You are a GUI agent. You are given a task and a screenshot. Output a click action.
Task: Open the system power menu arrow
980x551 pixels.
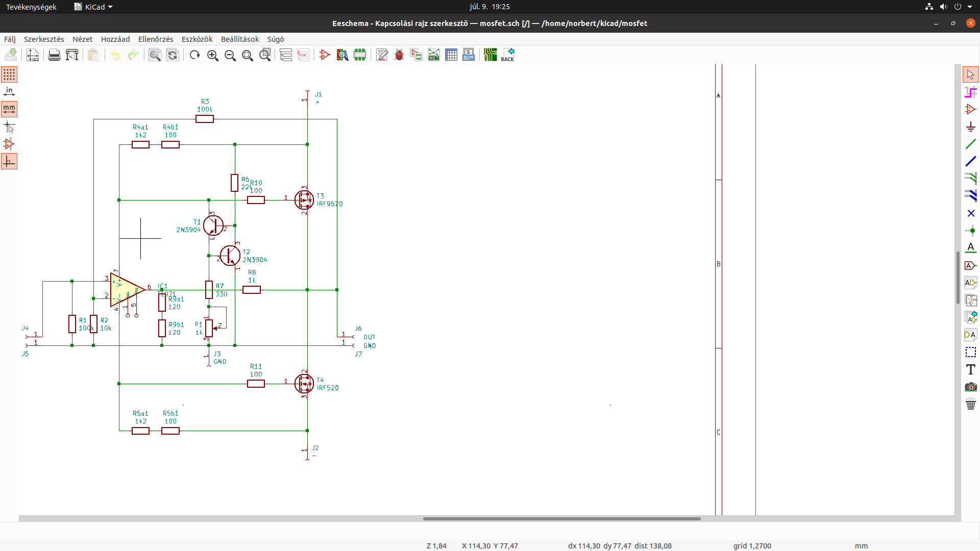tap(970, 7)
